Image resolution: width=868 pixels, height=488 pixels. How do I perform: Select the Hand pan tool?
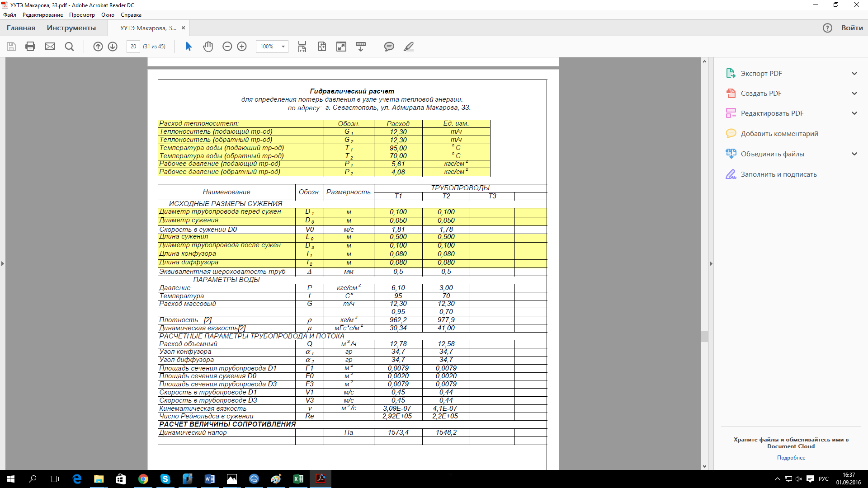tap(208, 47)
